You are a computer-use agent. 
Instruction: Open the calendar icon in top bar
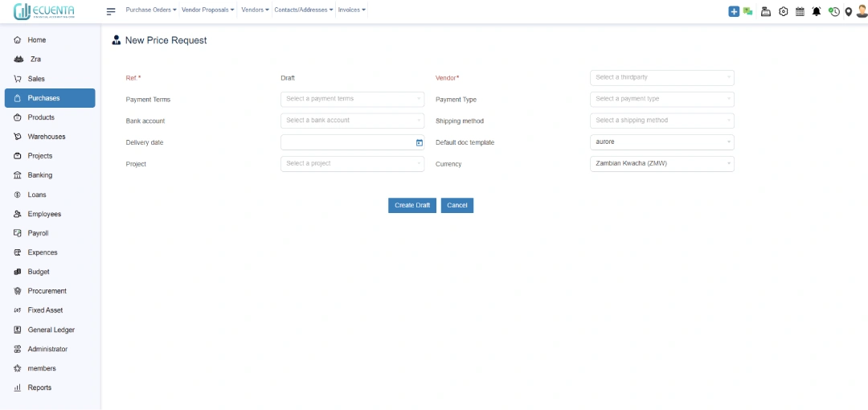click(800, 11)
